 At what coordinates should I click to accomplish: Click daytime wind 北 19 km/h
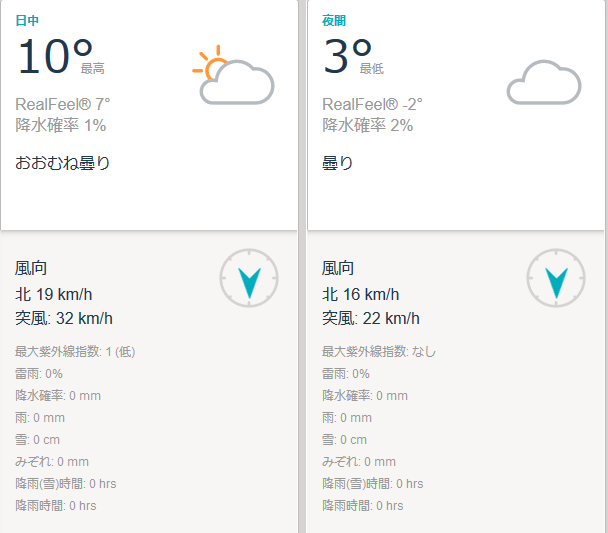[x=54, y=294]
